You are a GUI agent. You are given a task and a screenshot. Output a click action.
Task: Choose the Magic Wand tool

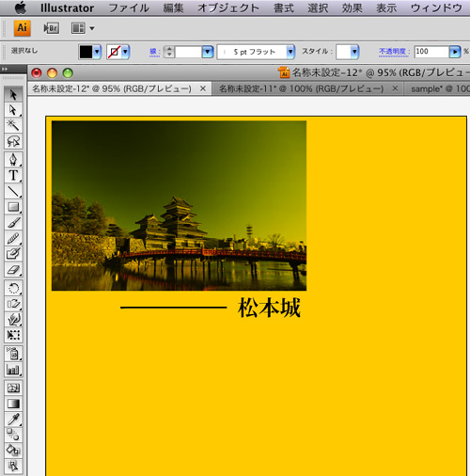point(13,125)
